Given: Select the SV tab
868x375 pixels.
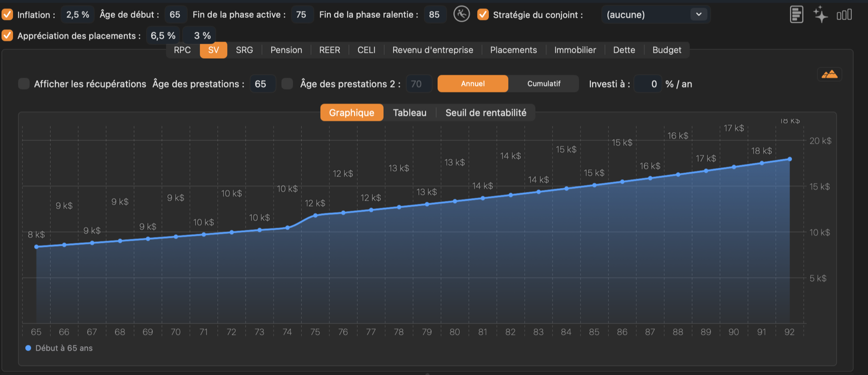Looking at the screenshot, I should click(x=214, y=50).
